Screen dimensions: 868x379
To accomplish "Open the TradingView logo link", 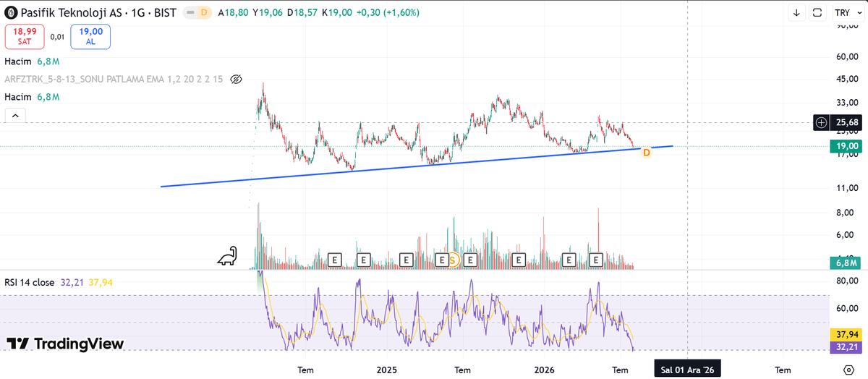I will pos(65,344).
